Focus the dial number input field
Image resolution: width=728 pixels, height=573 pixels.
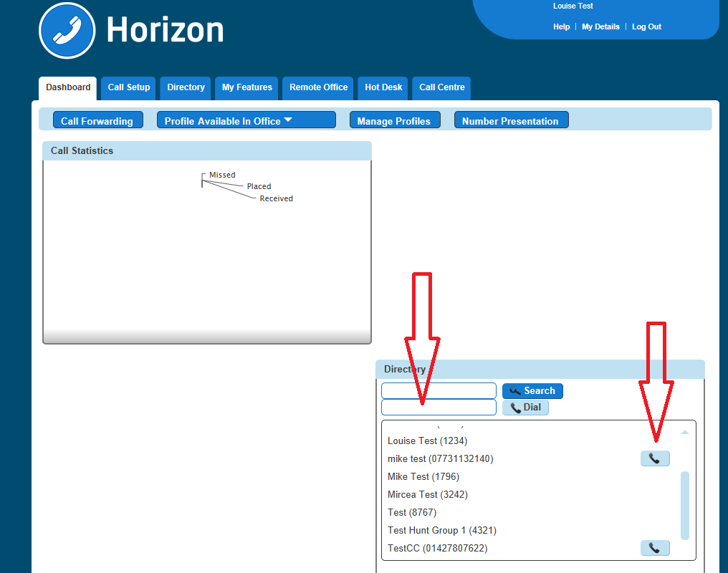click(439, 408)
